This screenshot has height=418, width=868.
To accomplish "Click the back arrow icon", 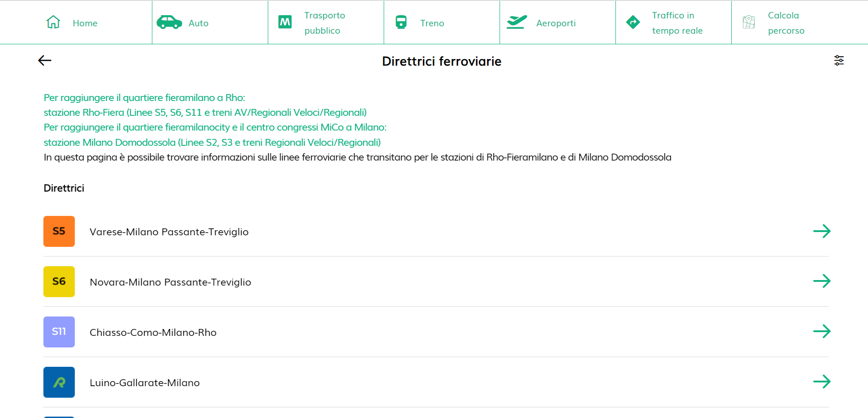I will click(x=45, y=60).
